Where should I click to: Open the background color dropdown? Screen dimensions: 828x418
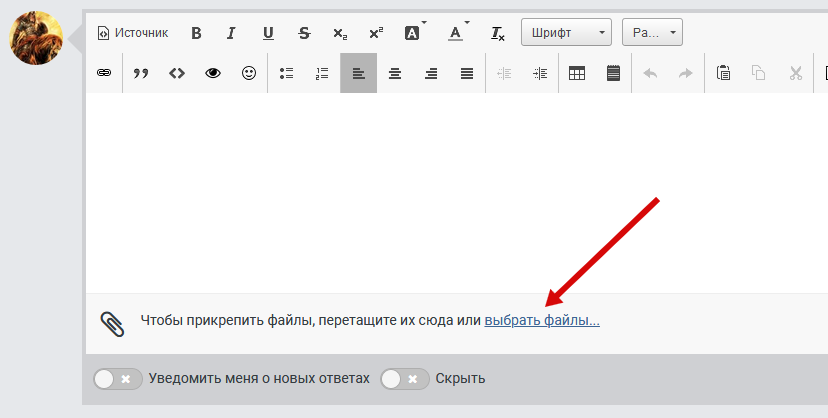tap(413, 33)
